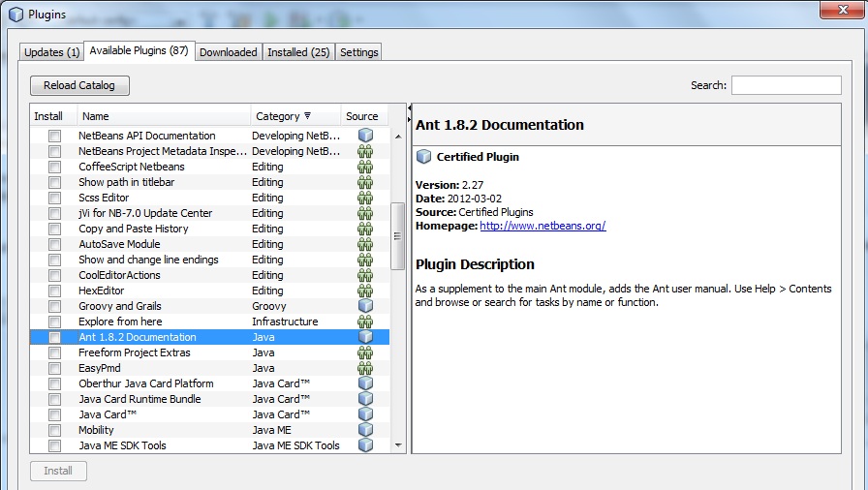
Task: Select the Available Plugins (87) tab
Action: (139, 50)
